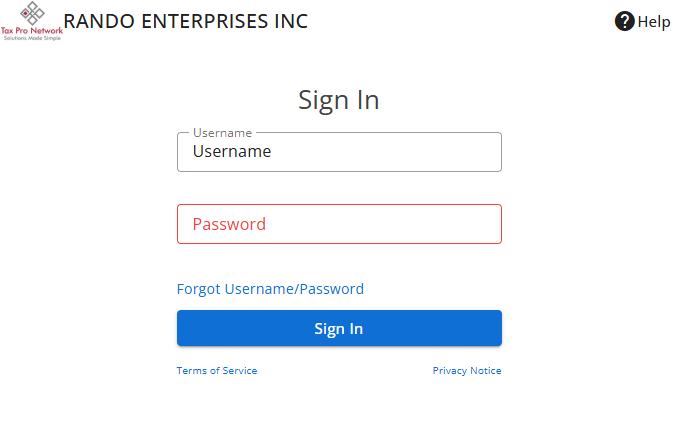Click the right end of the Username field
This screenshot has height=428, width=678.
click(485, 152)
